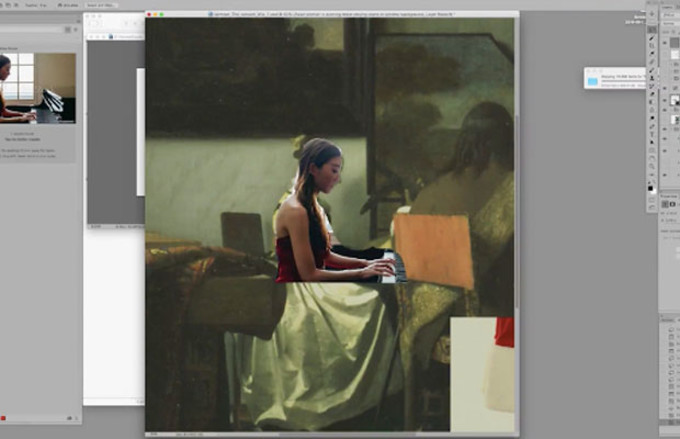The height and width of the screenshot is (439, 680).
Task: Click the first icon in Properties panel
Action: pyautogui.click(x=665, y=204)
